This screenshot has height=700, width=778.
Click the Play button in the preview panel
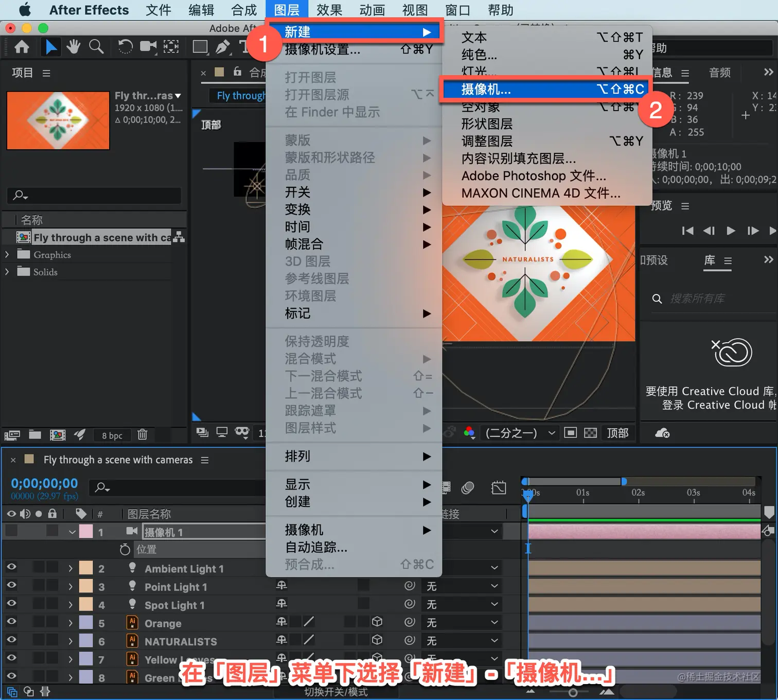731,231
